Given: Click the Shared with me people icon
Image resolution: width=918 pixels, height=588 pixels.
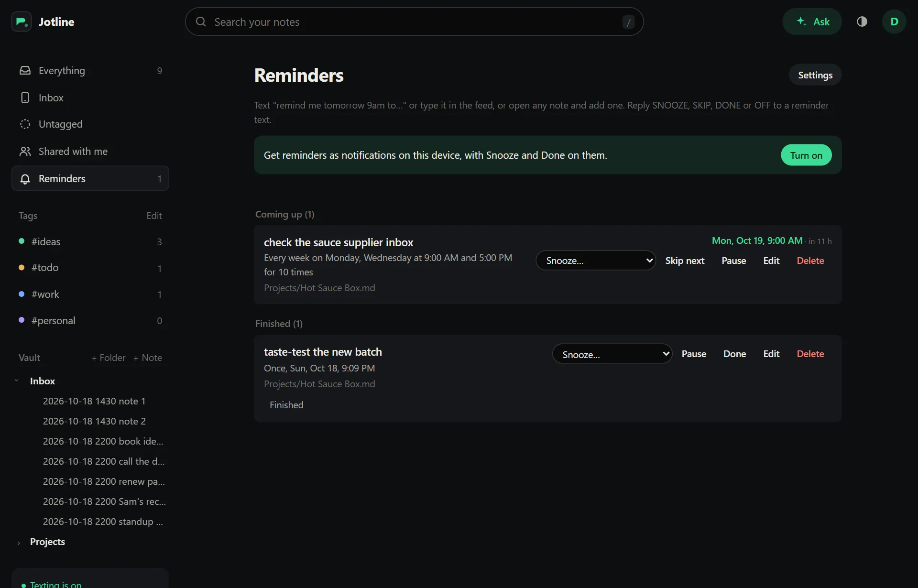Looking at the screenshot, I should click(25, 152).
